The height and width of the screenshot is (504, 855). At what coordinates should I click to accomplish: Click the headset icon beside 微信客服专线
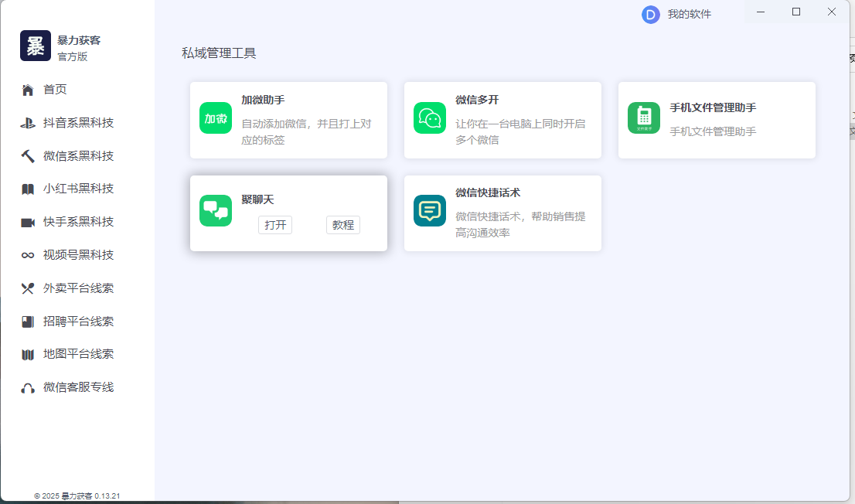coord(28,388)
